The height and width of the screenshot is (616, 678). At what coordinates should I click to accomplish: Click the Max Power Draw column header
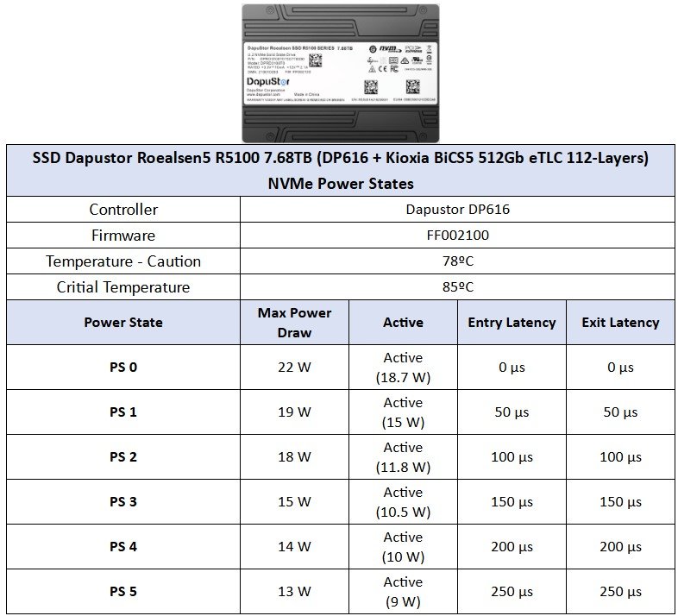pyautogui.click(x=294, y=322)
